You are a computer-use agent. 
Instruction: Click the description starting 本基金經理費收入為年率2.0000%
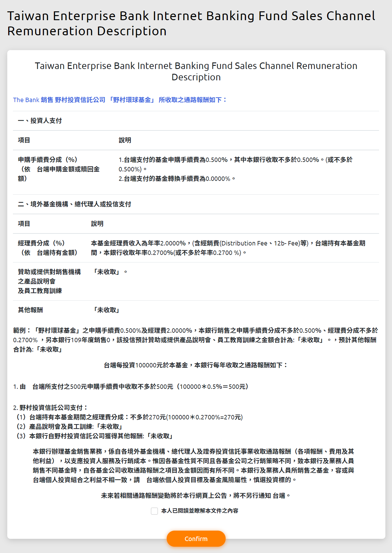[x=228, y=248]
